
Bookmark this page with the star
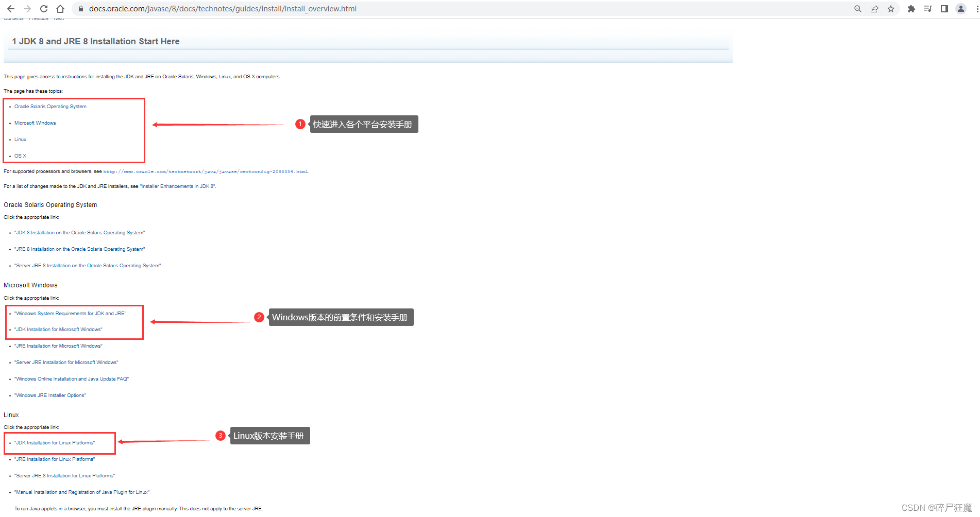891,9
